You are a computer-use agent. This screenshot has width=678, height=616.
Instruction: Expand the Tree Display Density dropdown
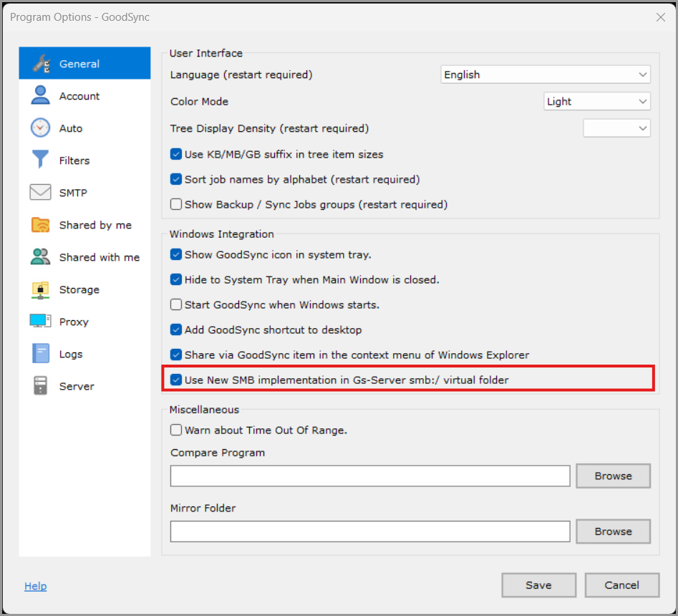(x=616, y=128)
